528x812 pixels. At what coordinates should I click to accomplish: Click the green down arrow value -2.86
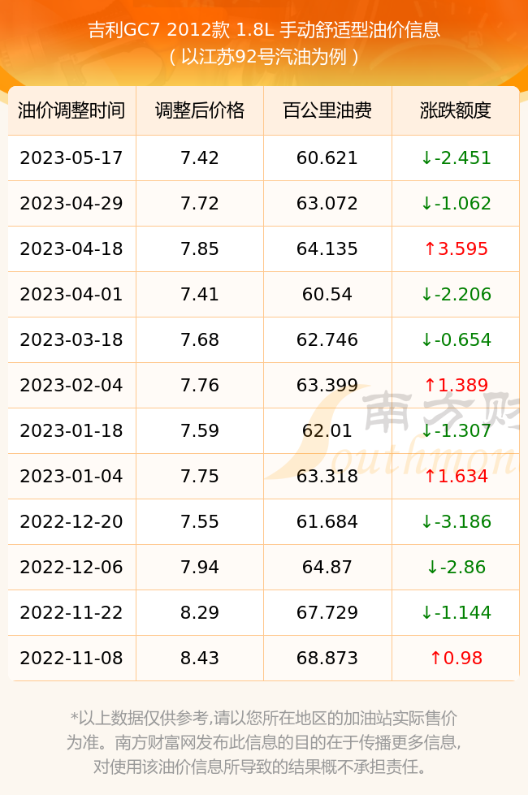456,567
